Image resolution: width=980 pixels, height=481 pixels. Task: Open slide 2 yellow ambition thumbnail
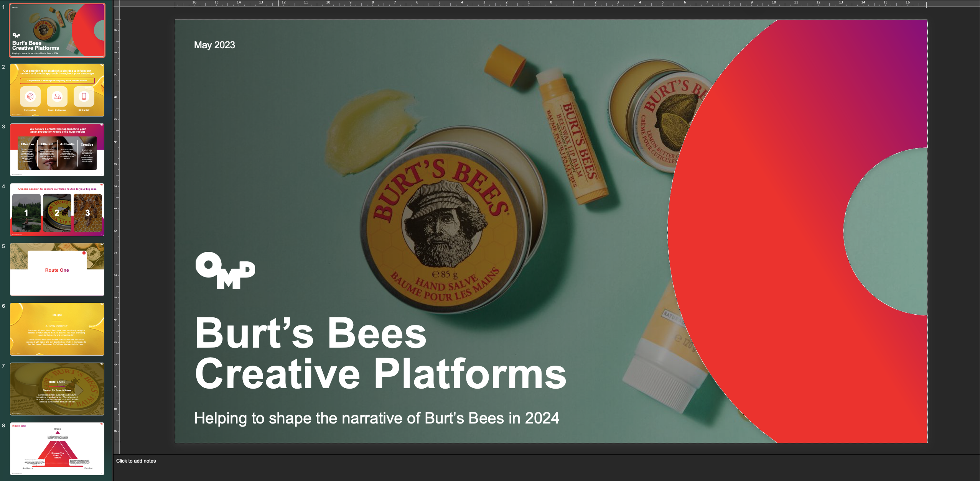57,90
